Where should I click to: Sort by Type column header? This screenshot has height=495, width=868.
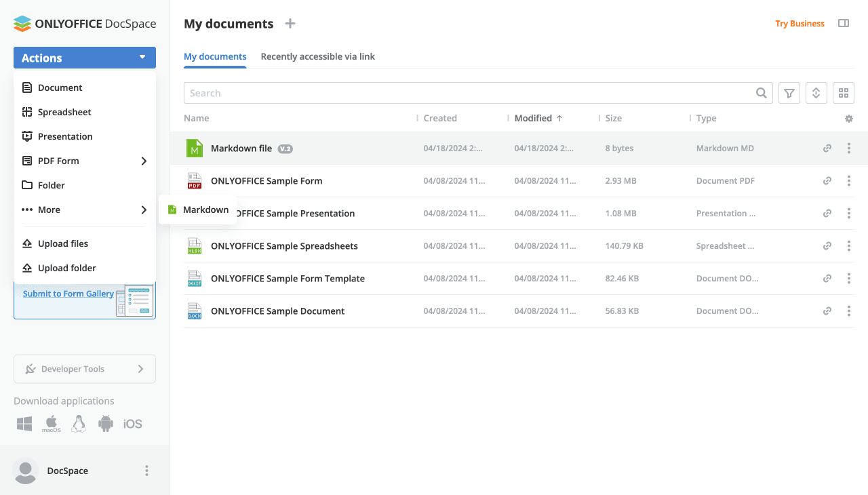(707, 118)
